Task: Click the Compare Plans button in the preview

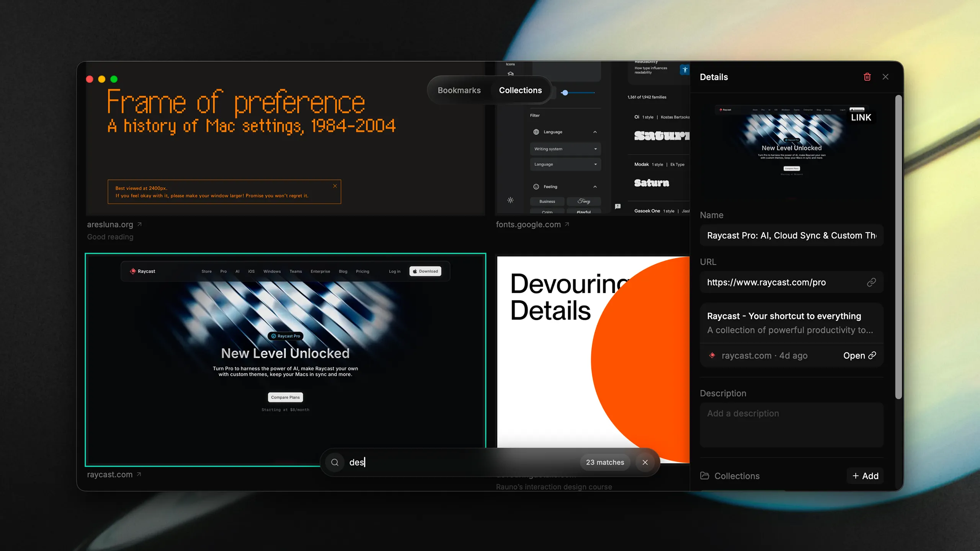Action: tap(285, 397)
